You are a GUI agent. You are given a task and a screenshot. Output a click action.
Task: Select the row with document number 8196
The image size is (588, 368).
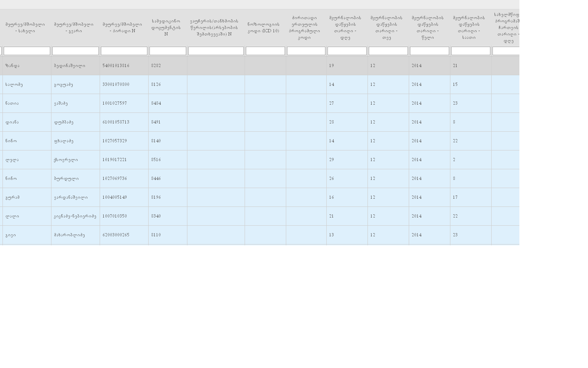tap(156, 197)
